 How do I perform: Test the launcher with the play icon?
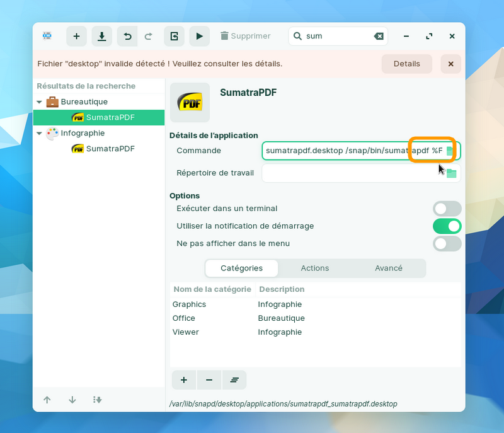[199, 37]
